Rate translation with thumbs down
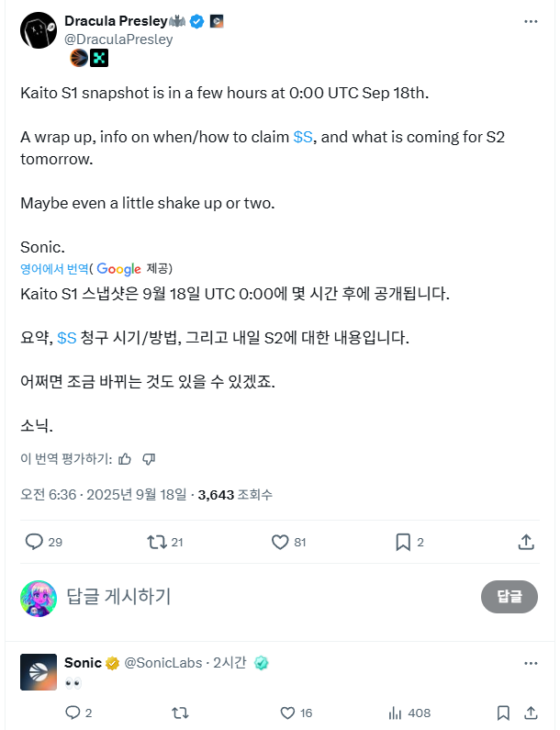The width and height of the screenshot is (560, 730). 150,458
